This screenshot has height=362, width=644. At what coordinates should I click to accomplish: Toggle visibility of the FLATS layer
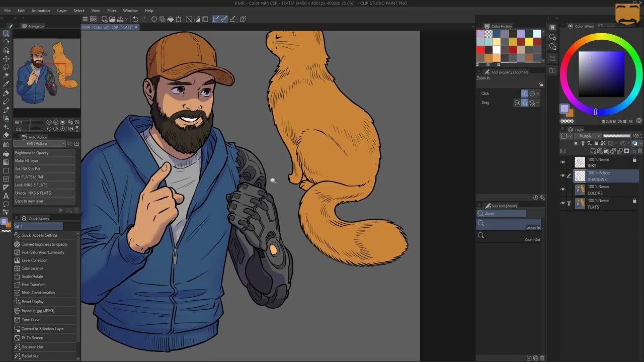pos(562,203)
